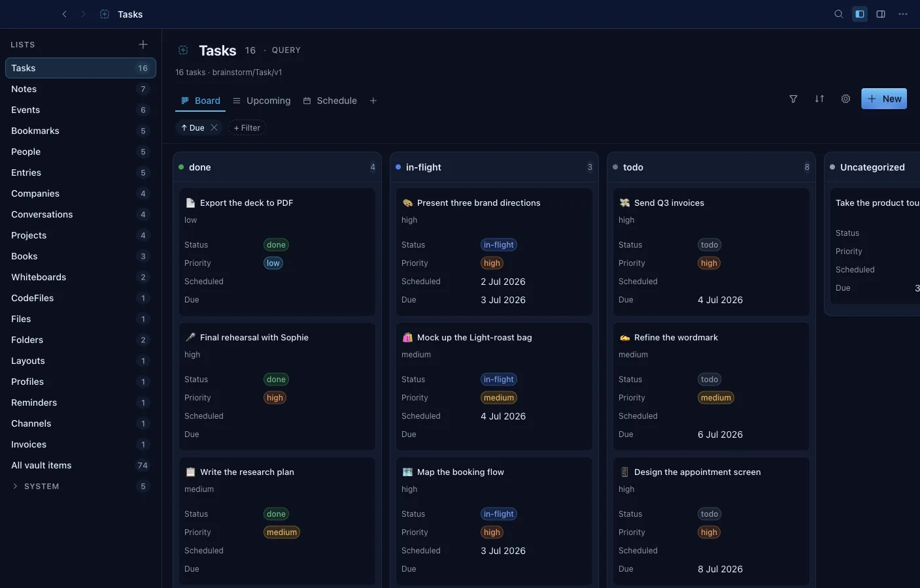920x588 pixels.
Task: Click scheduled date 2 Jul 2026
Action: point(503,282)
